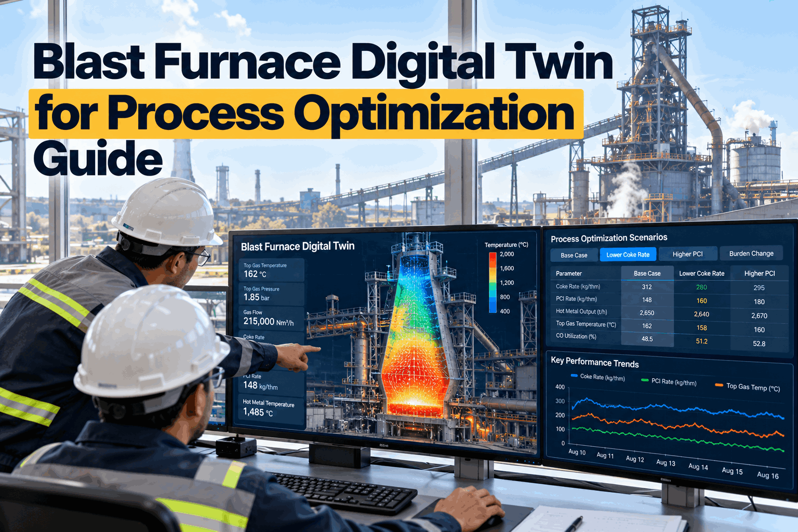Select the 'Hot Metal Output (t/h)' row label
This screenshot has height=532, width=798.
tap(581, 311)
